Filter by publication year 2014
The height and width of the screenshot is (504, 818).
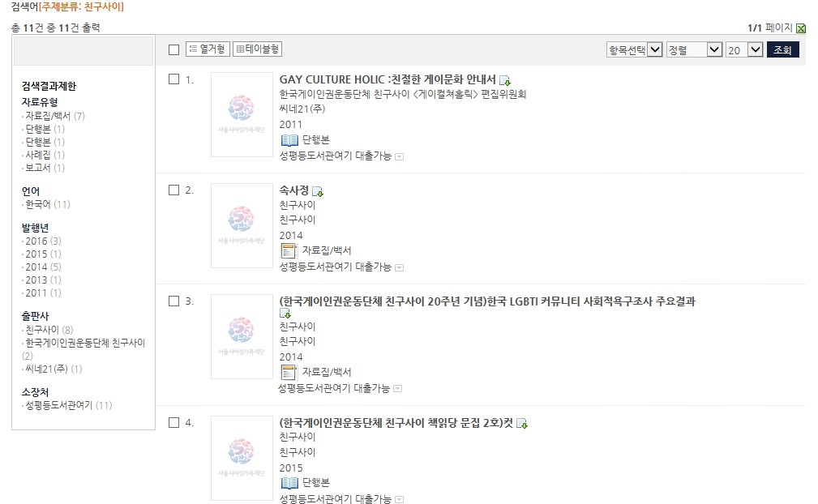(x=43, y=267)
